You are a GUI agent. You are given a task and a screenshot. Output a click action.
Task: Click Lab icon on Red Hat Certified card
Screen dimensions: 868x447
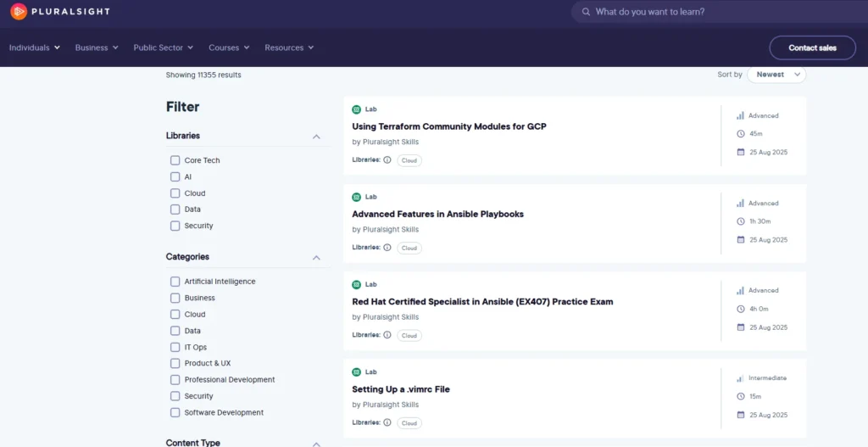(357, 285)
